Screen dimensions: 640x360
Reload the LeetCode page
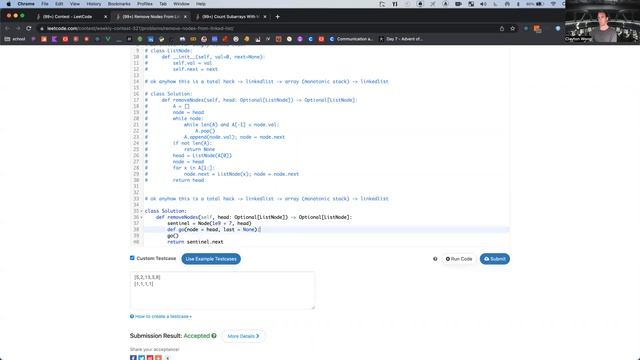[29, 29]
